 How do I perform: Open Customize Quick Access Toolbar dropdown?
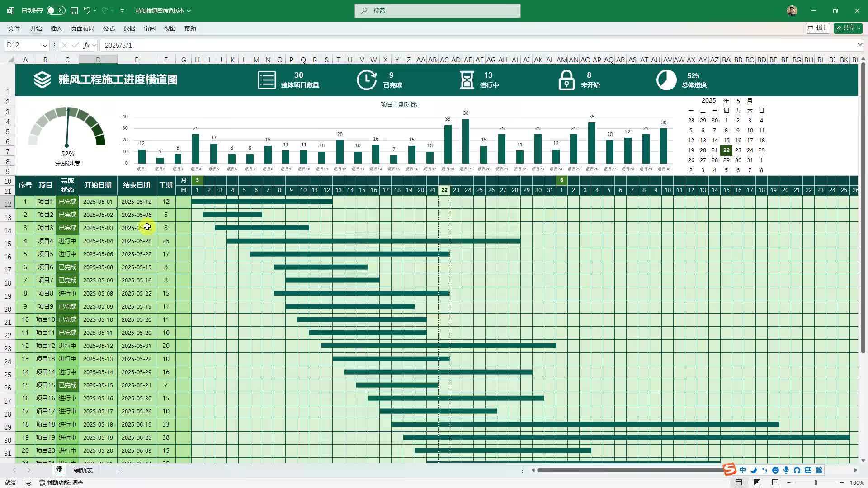[x=122, y=11]
